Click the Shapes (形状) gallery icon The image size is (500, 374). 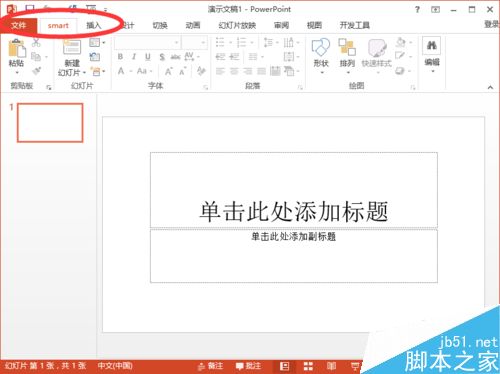coord(321,47)
